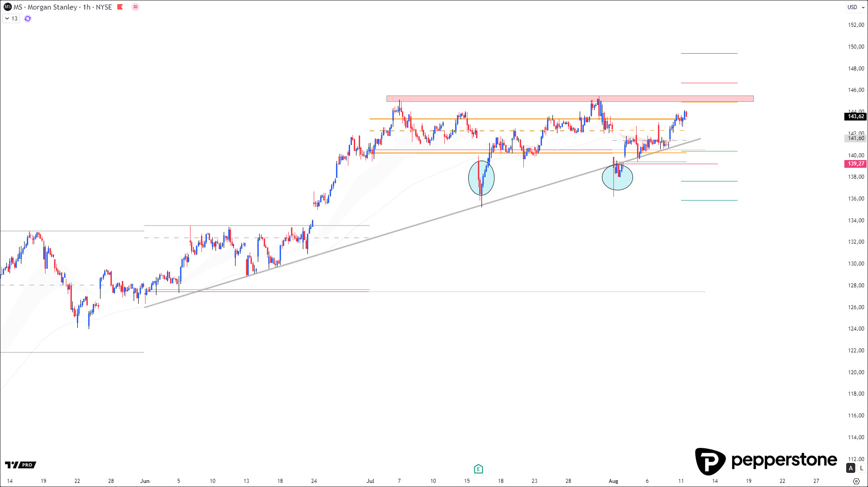Select the cyan ellipse at early August
This screenshot has height=487, width=868.
617,177
